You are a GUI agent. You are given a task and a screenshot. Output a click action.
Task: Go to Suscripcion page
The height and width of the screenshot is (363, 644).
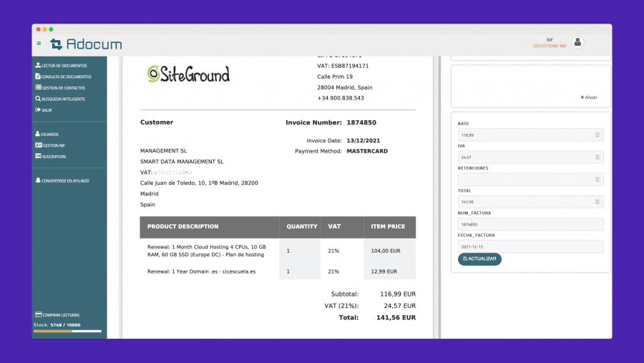(x=51, y=156)
